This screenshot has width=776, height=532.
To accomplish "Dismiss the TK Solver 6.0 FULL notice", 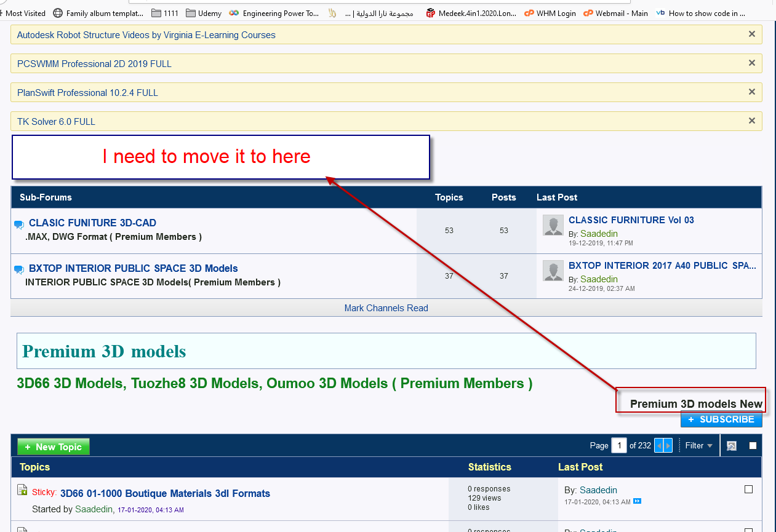I will pos(751,121).
